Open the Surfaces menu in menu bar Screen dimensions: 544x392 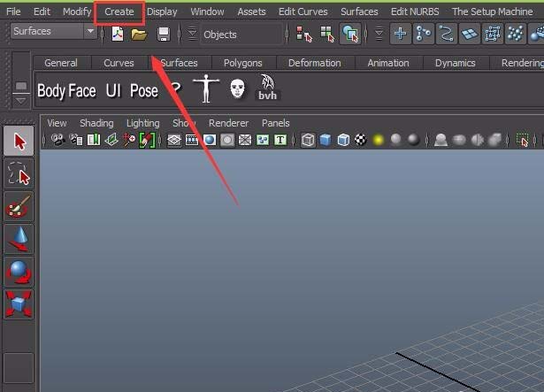359,12
